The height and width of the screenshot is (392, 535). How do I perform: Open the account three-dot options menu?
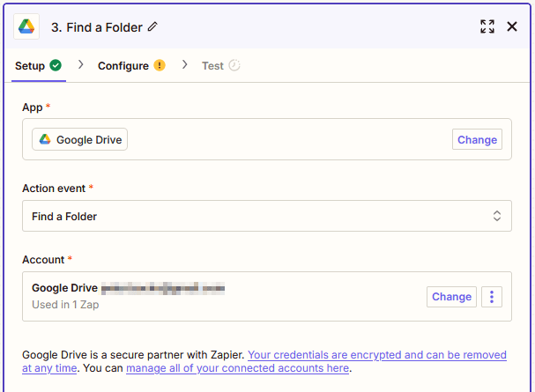[492, 297]
